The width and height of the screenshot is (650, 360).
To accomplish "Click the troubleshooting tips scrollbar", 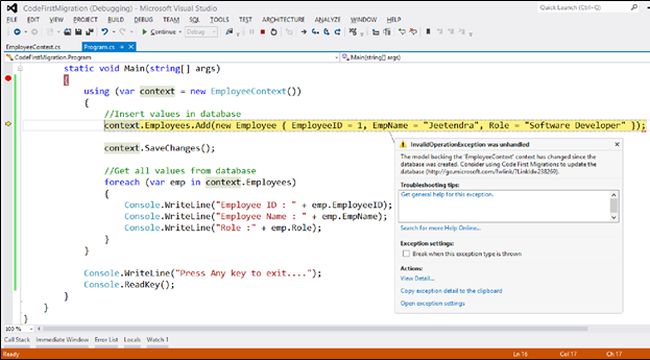I will click(614, 206).
